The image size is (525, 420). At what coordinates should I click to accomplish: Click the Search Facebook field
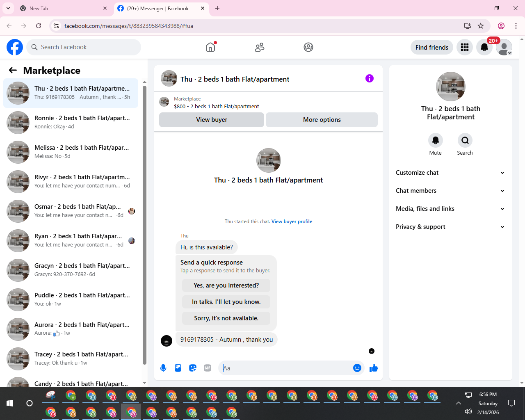pos(84,47)
